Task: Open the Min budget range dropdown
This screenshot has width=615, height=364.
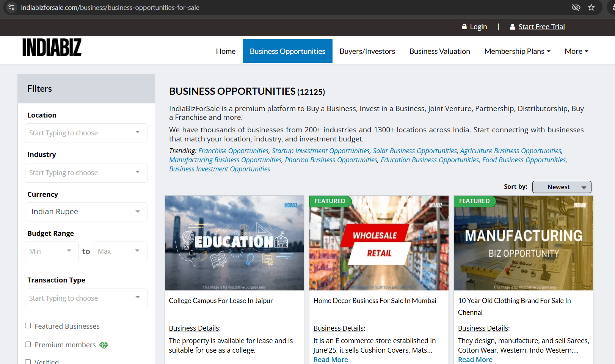Action: coord(52,251)
